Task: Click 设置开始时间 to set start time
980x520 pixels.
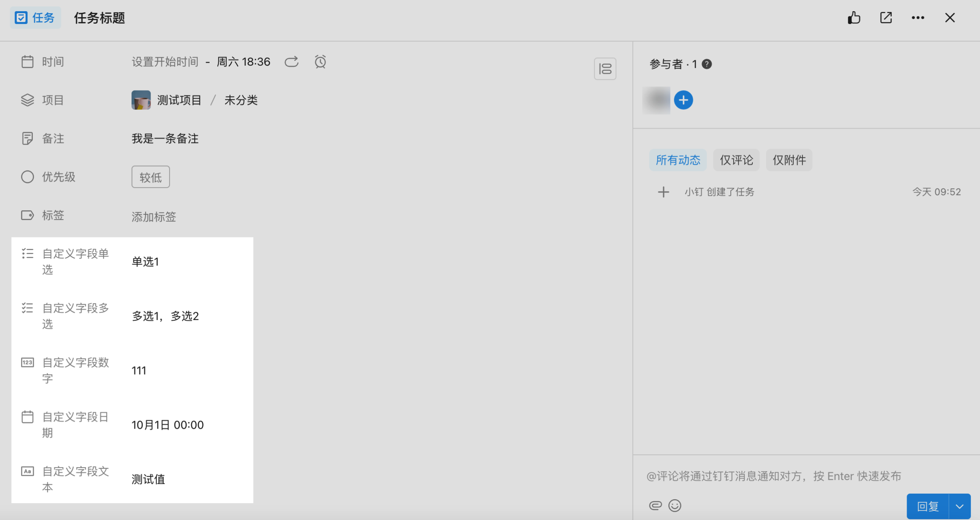Action: click(165, 62)
